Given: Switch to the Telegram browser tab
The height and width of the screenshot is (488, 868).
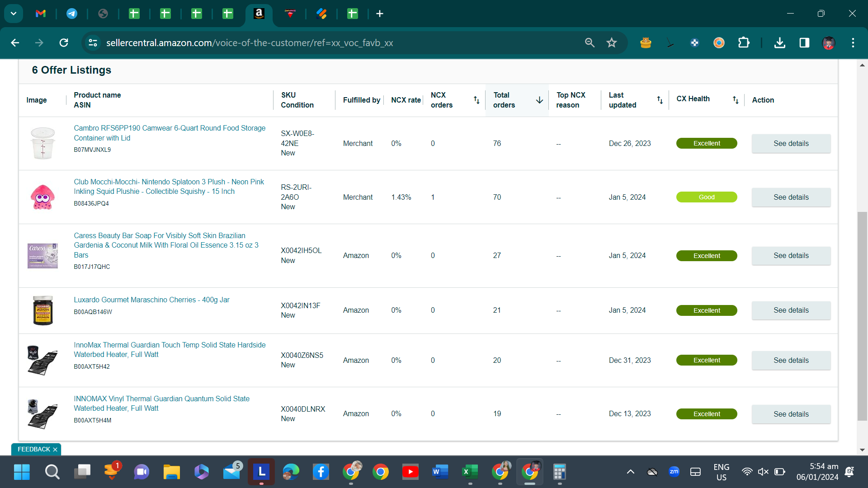Looking at the screenshot, I should click(72, 14).
